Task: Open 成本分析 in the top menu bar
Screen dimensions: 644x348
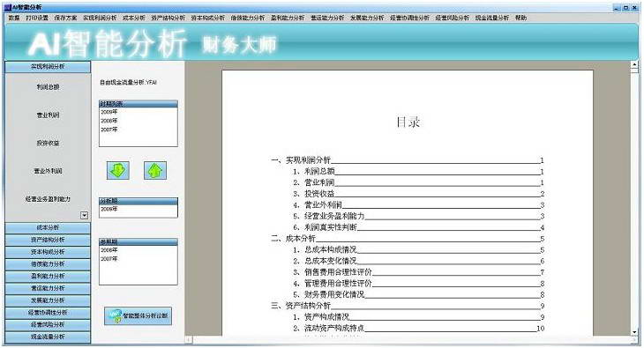Action: 134,18
